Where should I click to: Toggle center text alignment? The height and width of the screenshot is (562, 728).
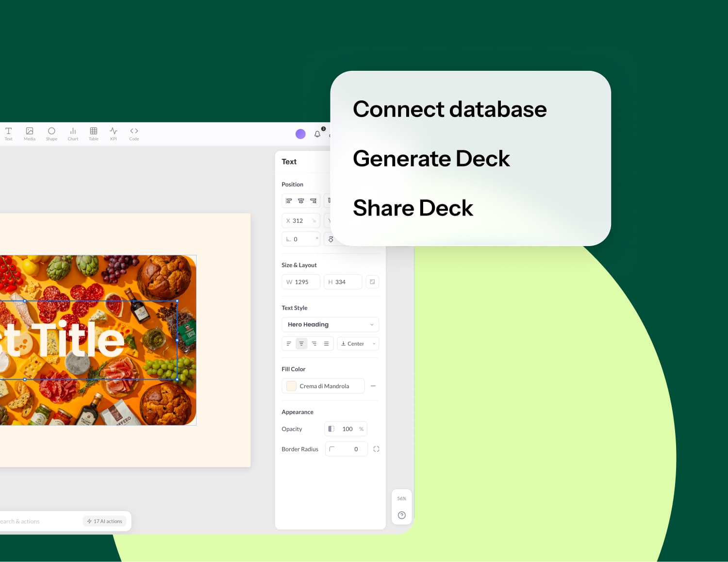[301, 344]
